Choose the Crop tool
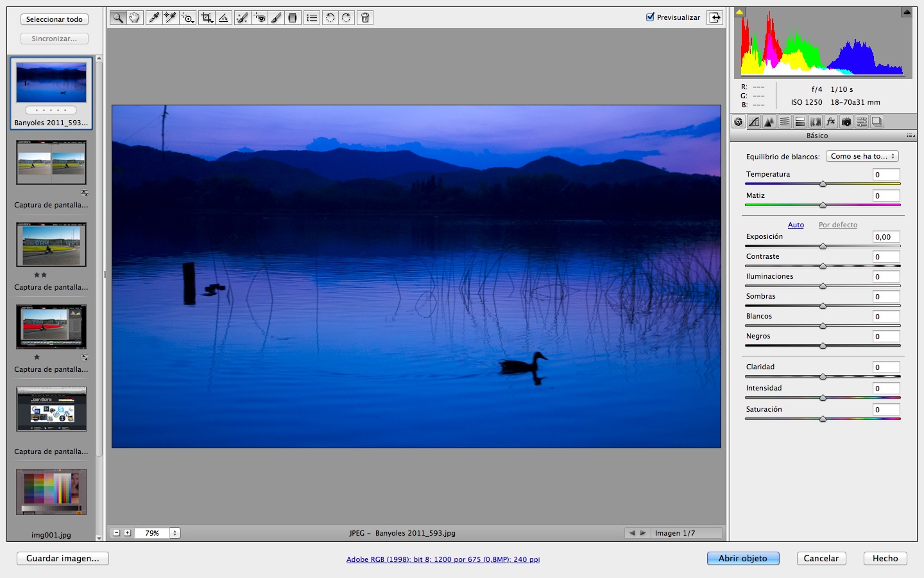The image size is (924, 578). [x=207, y=18]
